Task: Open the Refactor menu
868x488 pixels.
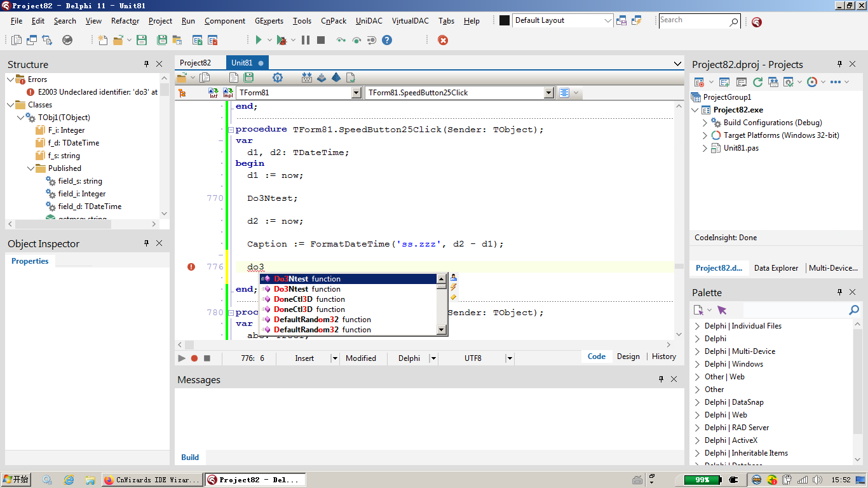Action: coord(125,21)
